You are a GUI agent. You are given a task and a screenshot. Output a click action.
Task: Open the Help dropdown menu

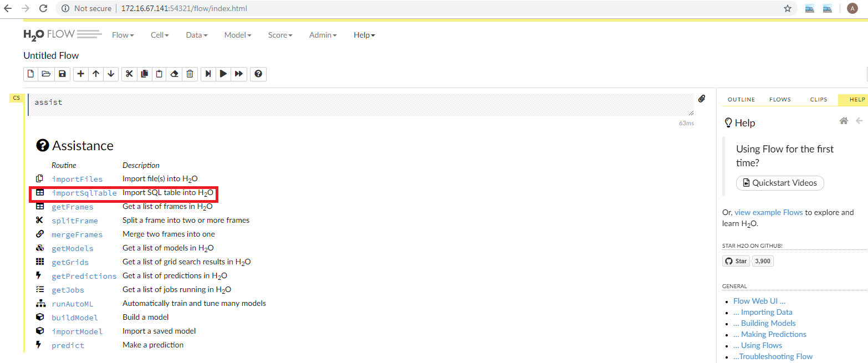pyautogui.click(x=364, y=35)
